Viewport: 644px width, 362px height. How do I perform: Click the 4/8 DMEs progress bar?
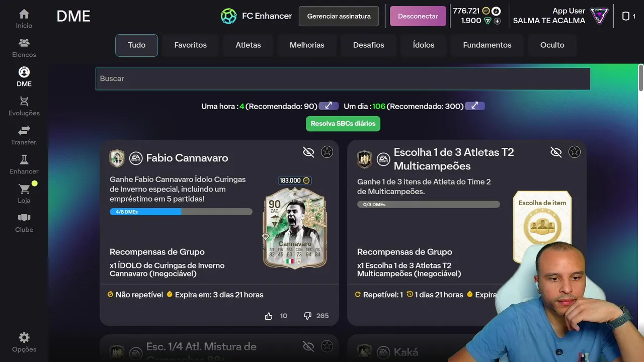181,212
